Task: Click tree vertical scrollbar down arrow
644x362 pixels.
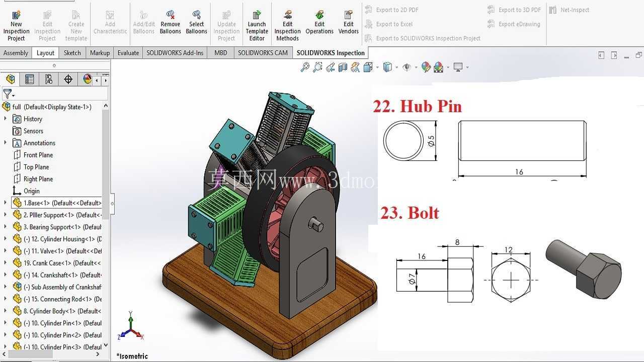Action: (x=106, y=345)
